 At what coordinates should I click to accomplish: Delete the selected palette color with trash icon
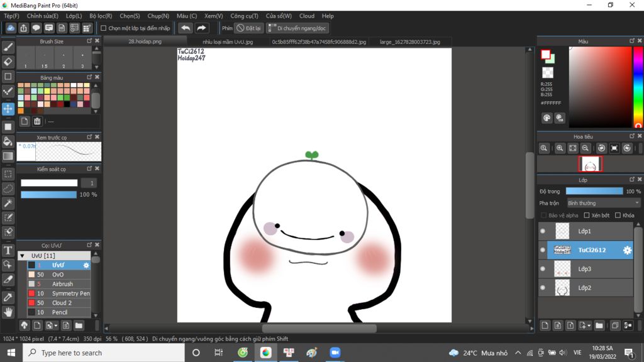37,121
